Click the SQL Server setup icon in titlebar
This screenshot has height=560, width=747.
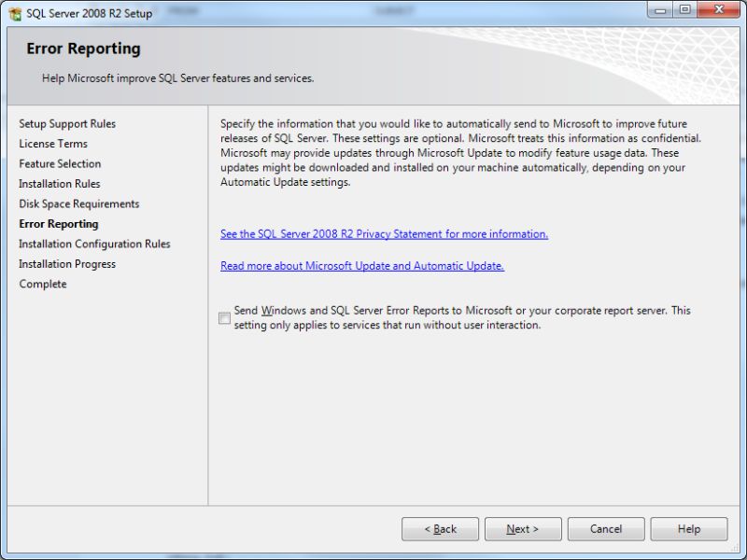point(13,10)
